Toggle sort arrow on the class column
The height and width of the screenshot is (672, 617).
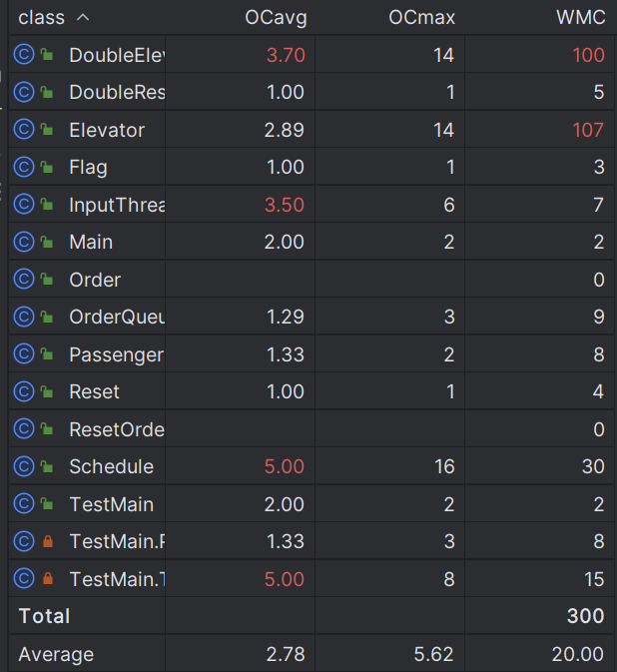[83, 18]
